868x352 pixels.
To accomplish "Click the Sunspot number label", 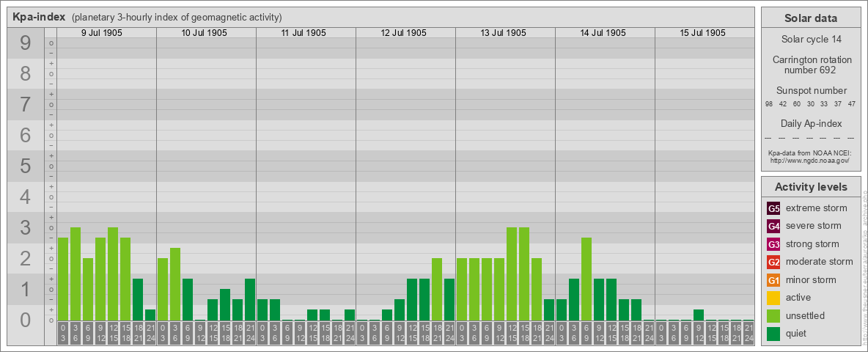I will (x=811, y=90).
